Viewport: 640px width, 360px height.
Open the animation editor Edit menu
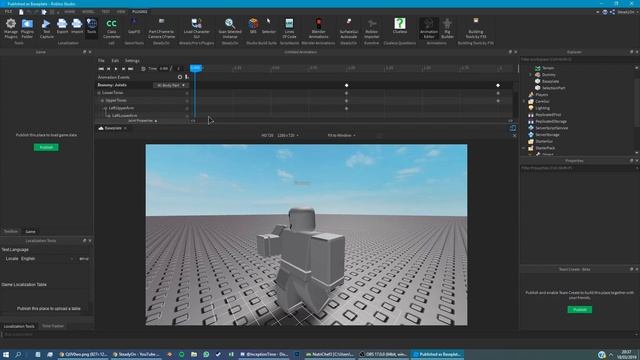point(115,60)
